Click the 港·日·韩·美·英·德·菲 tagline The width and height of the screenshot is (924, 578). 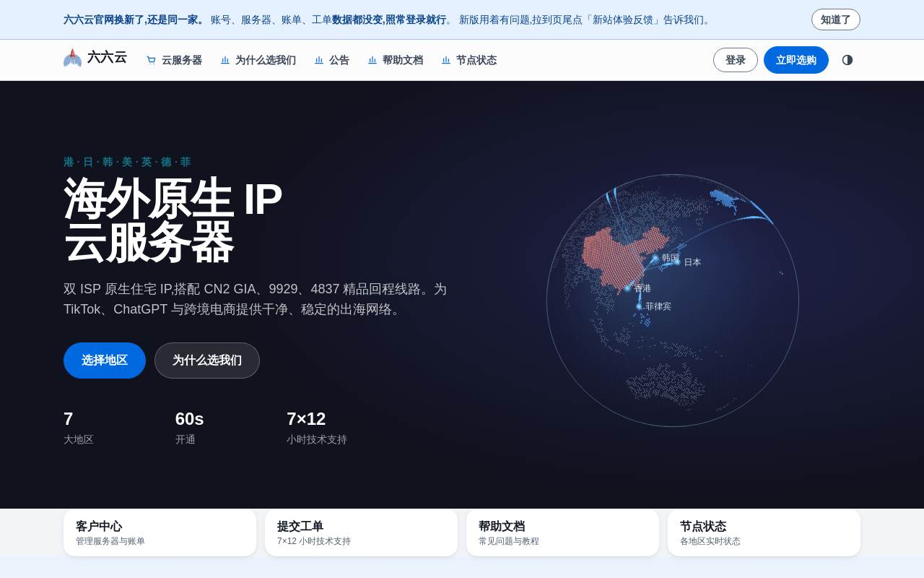127,163
